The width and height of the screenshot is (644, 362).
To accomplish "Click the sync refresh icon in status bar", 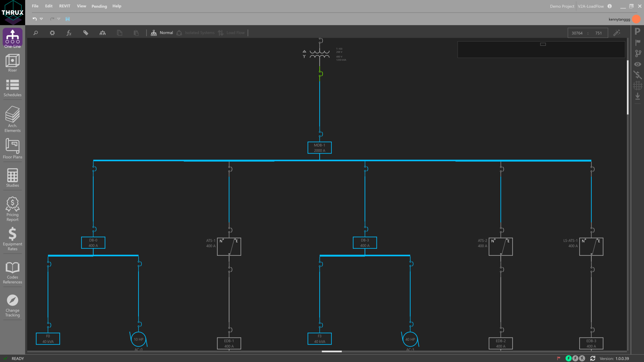I will (593, 358).
